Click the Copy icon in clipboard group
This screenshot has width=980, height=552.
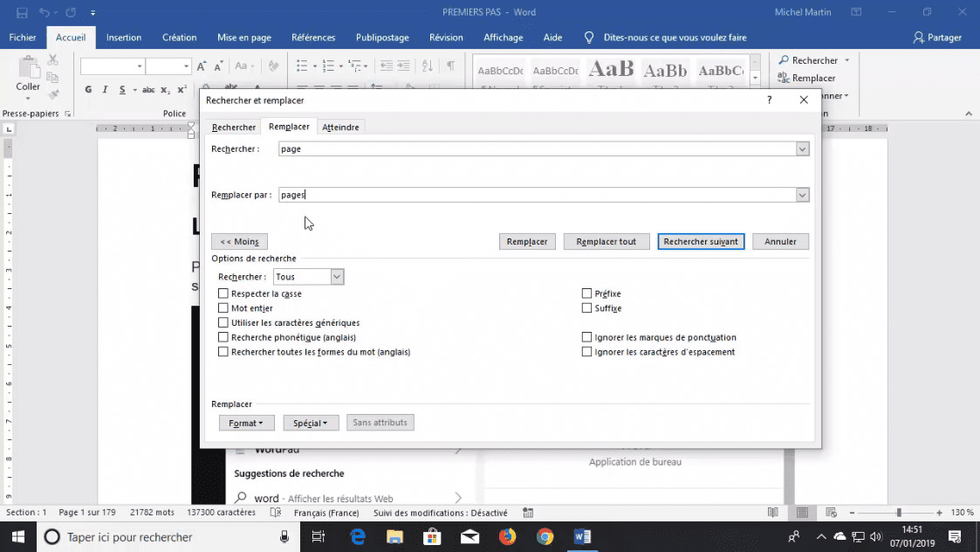click(x=53, y=78)
